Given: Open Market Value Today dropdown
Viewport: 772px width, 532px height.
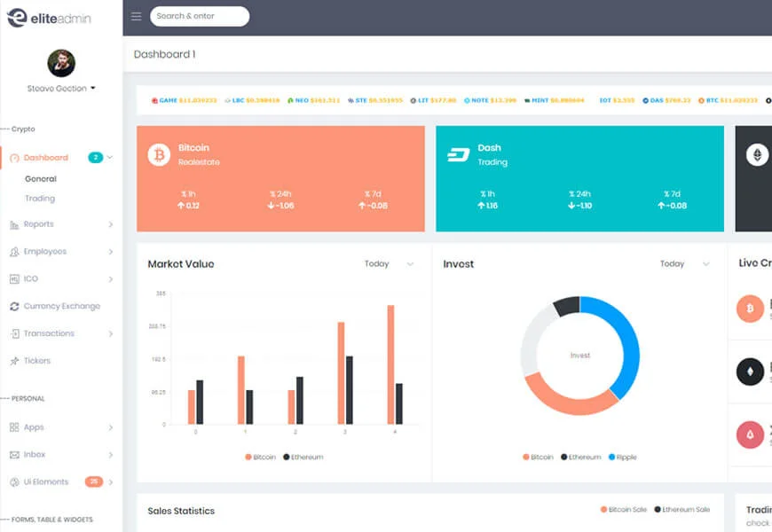Looking at the screenshot, I should click(389, 264).
